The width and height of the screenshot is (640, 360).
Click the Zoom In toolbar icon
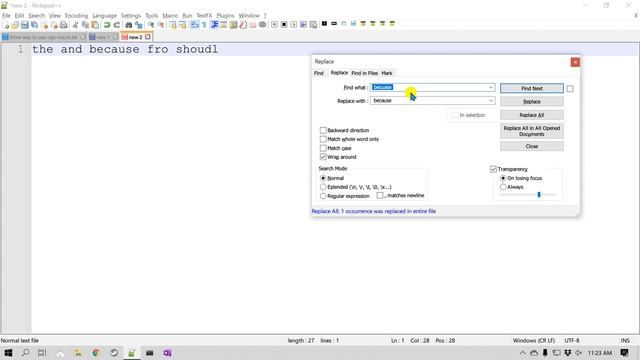[151, 25]
